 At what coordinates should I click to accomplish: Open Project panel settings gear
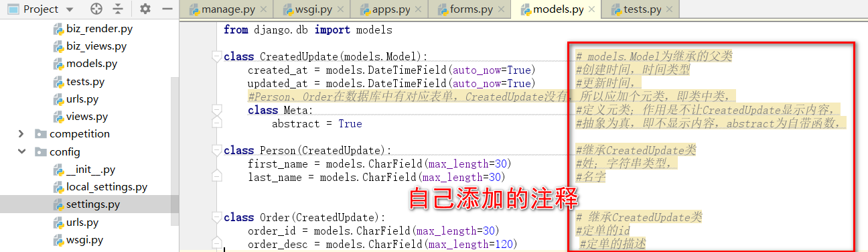[x=145, y=9]
